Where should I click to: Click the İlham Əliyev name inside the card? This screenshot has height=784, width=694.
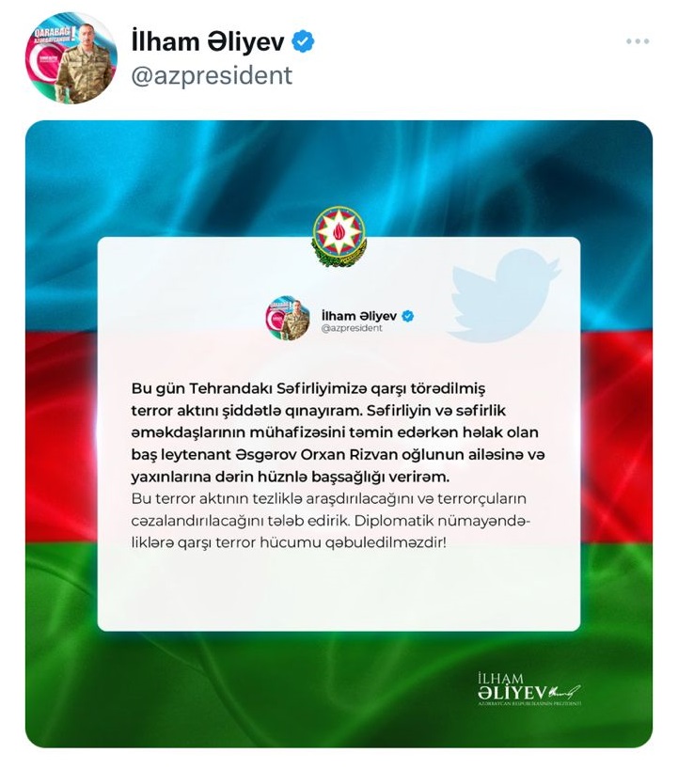pyautogui.click(x=359, y=316)
